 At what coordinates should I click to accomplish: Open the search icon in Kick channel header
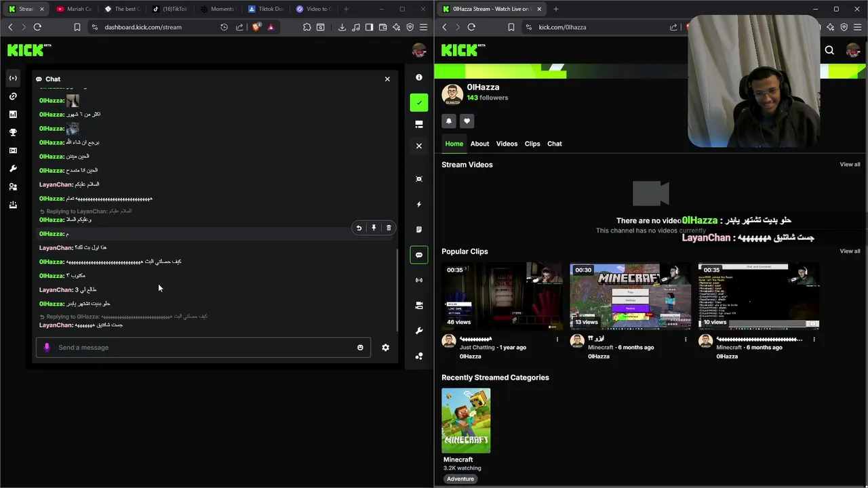[829, 50]
